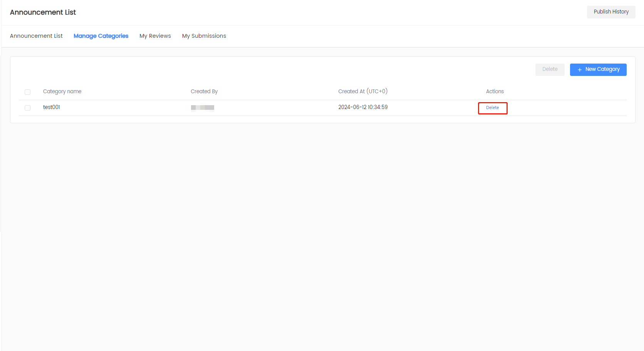Click the 2024-06-12 10:34:59 timestamp
Viewport: 644px width, 351px height.
[x=363, y=107]
